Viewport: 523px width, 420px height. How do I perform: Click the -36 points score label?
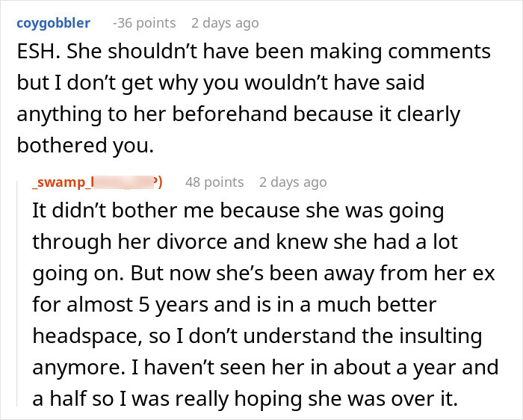pos(144,23)
